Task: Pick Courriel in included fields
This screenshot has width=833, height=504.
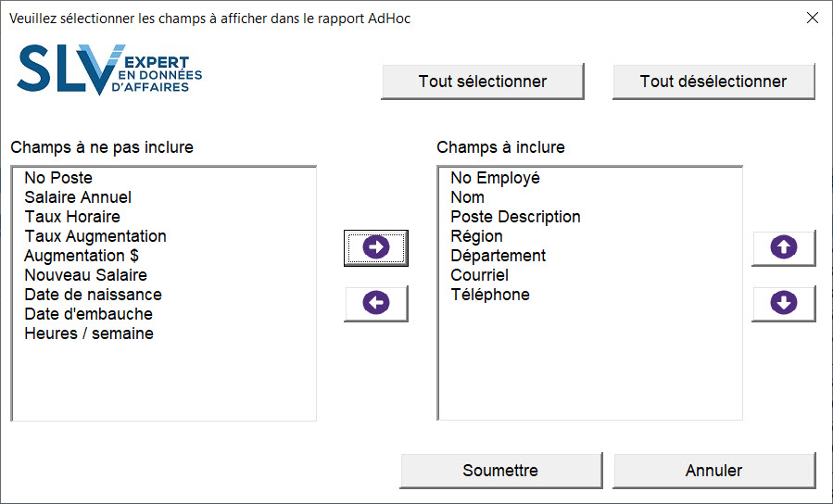Action: click(x=479, y=275)
